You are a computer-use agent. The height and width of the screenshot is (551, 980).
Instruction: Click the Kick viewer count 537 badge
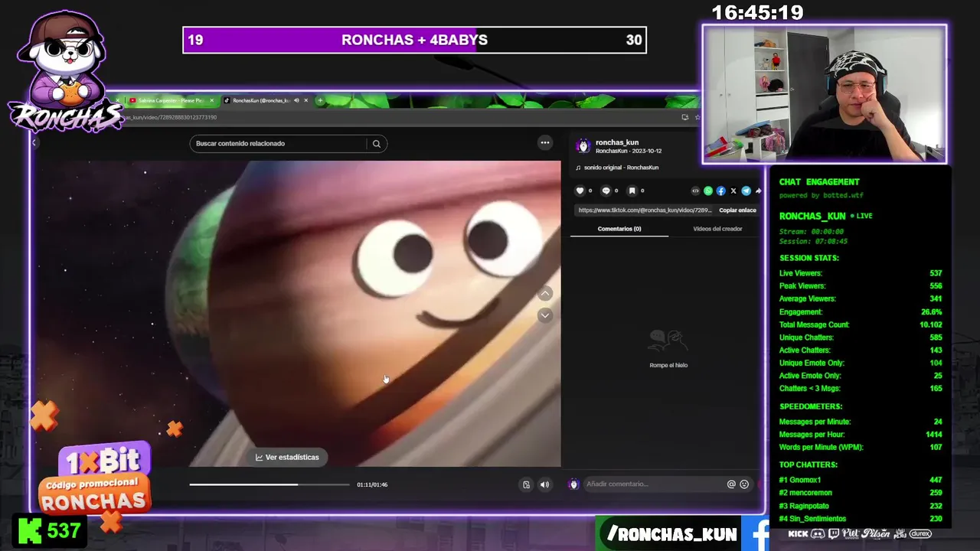50,531
